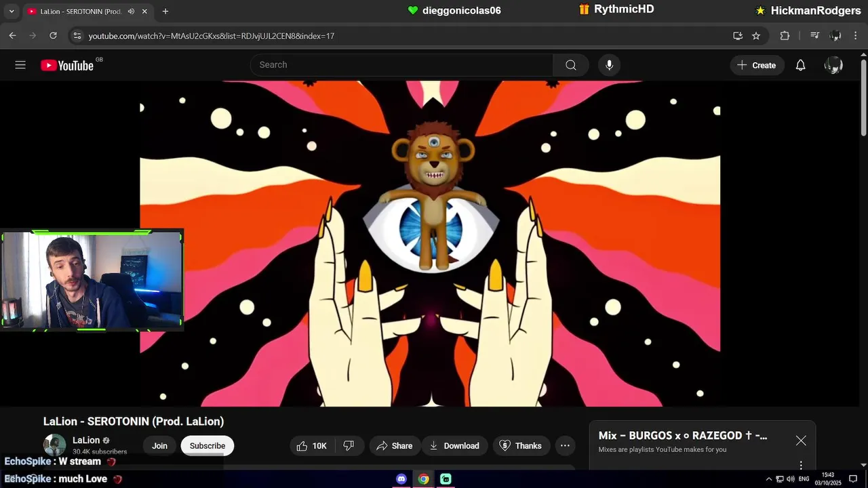Open network status in system tray
This screenshot has height=488, width=868.
coord(780,479)
